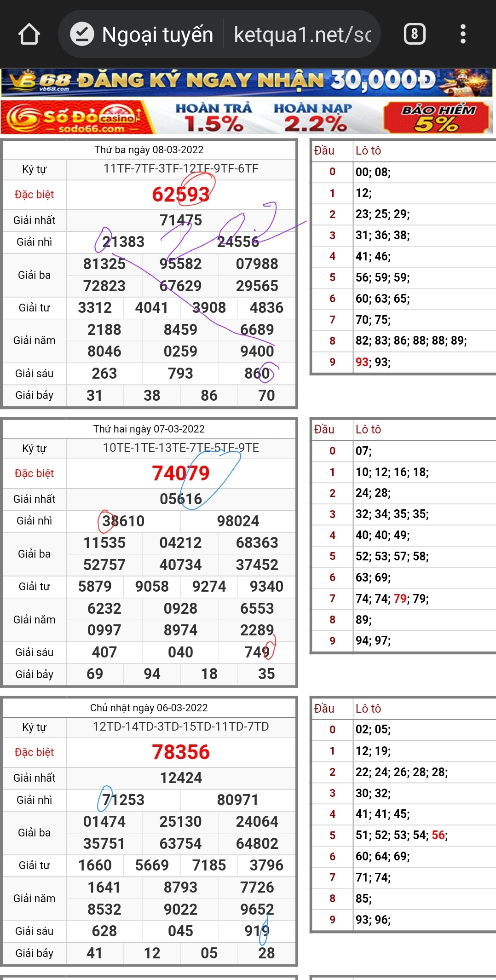The image size is (496, 980).
Task: Tap first prize number 05616
Action: [181, 499]
